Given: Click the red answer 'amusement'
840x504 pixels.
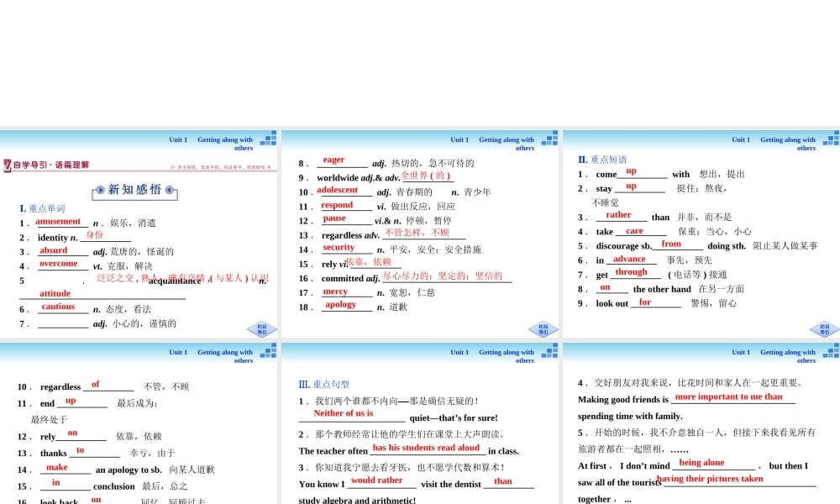Looking at the screenshot, I should (x=58, y=222).
